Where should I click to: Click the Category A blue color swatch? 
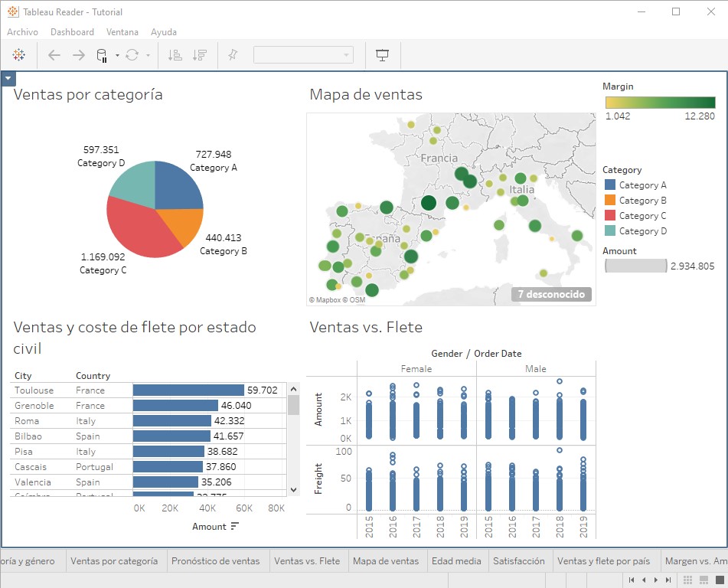609,185
